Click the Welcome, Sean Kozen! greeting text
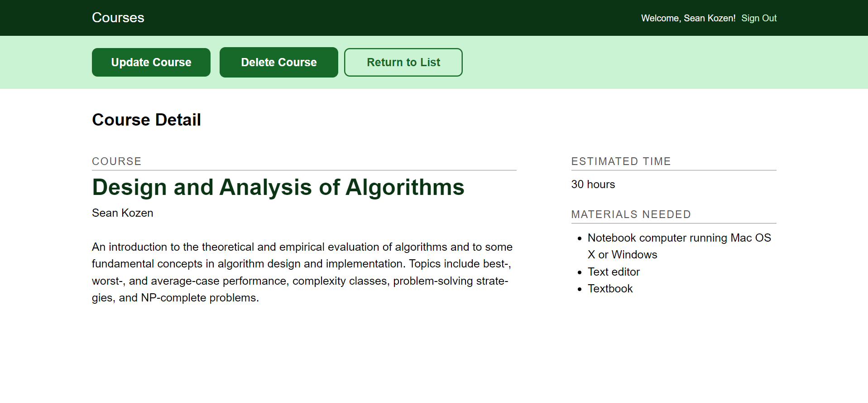Image resolution: width=868 pixels, height=403 pixels. 688,18
